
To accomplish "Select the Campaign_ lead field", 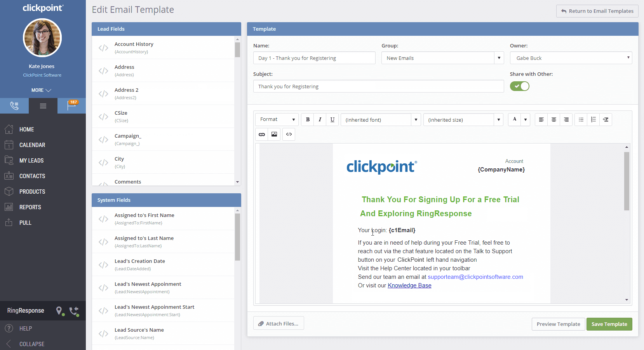I will 163,139.
